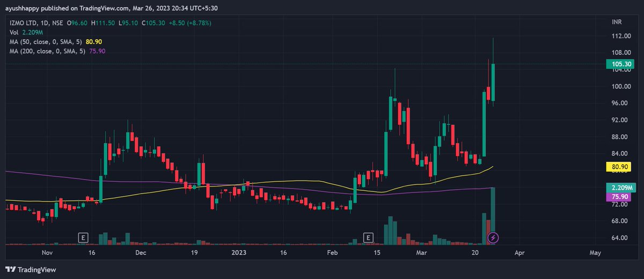The image size is (644, 279).
Task: Click the 68.00 price axis label
Action: pyautogui.click(x=619, y=221)
